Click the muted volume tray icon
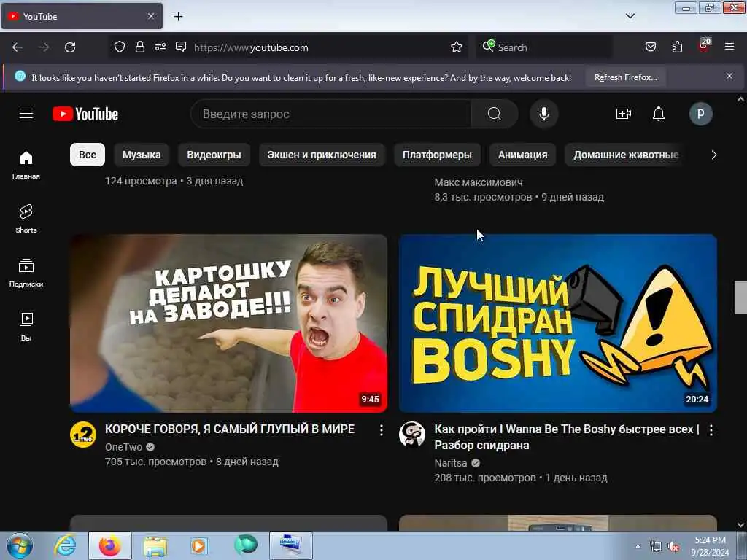 click(x=673, y=547)
